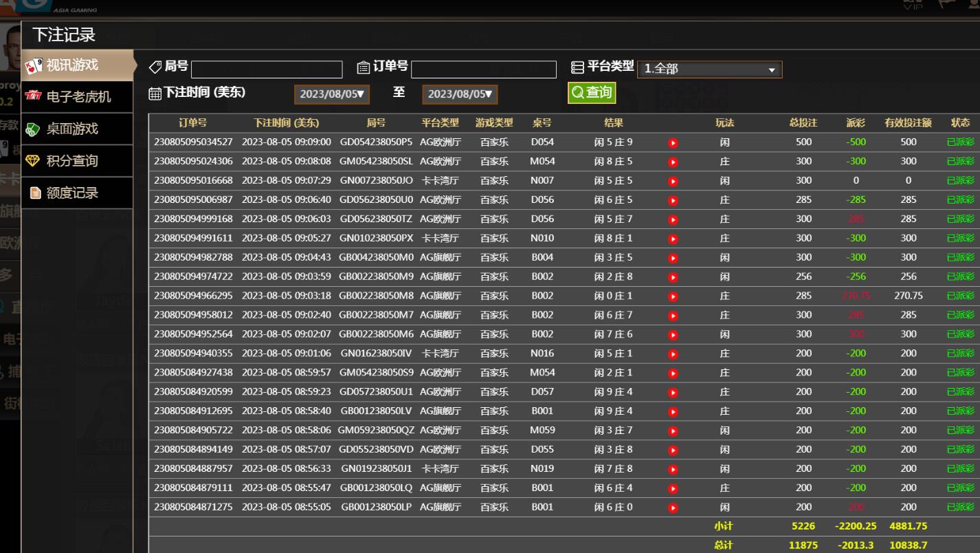Click the 局号 input field

tap(267, 69)
